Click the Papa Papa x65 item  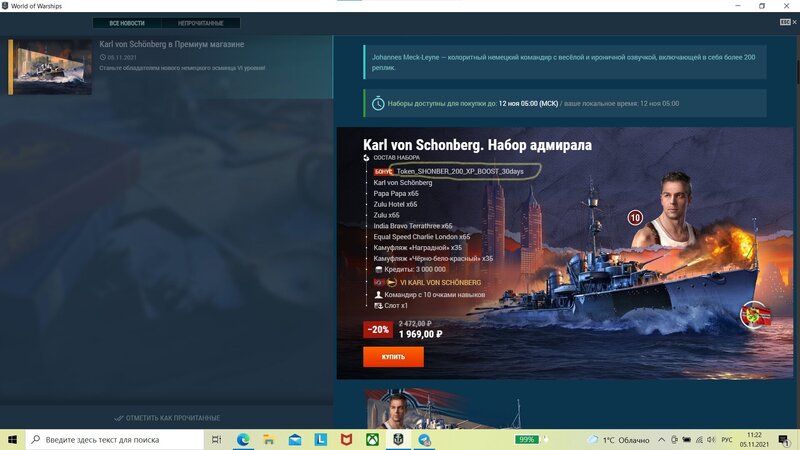pyautogui.click(x=396, y=193)
